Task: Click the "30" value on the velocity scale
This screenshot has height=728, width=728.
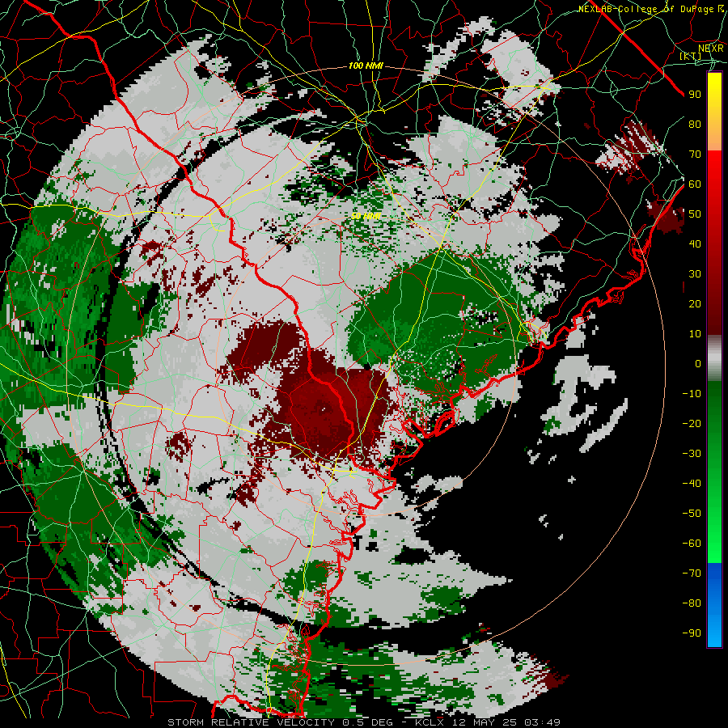Action: 695,274
